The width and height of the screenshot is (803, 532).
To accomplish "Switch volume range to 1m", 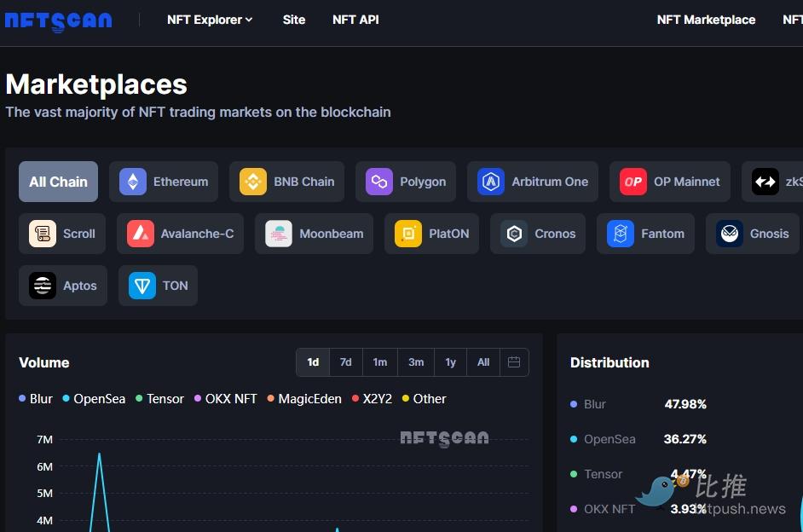I will [x=380, y=362].
